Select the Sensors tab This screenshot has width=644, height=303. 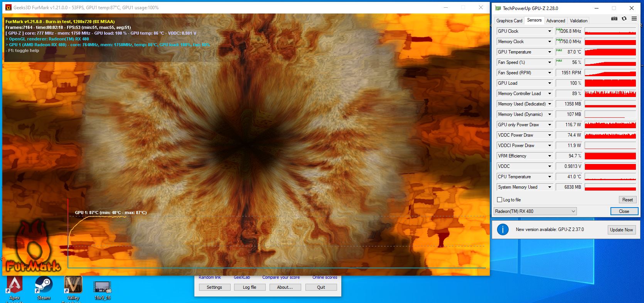coord(534,20)
